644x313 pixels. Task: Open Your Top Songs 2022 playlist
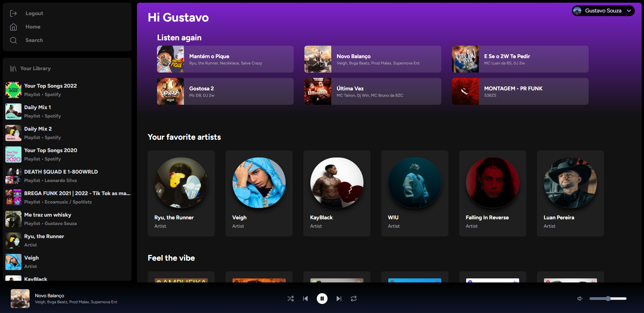pyautogui.click(x=67, y=90)
